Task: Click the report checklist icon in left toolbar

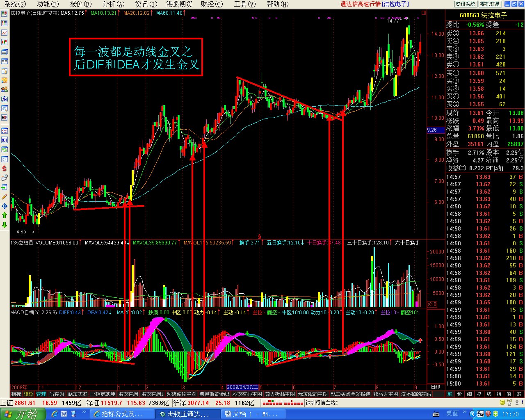Action: 5,14
